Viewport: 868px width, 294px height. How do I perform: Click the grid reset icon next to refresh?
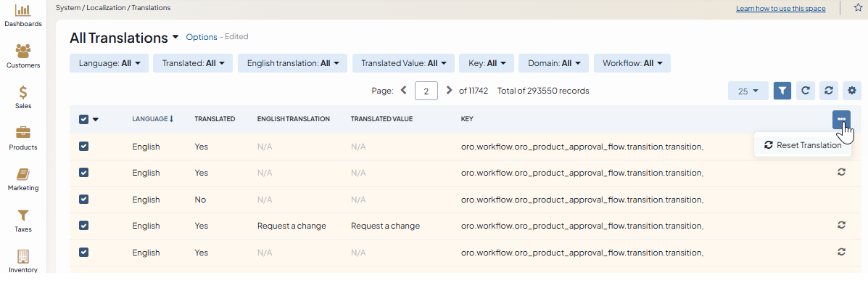(828, 91)
